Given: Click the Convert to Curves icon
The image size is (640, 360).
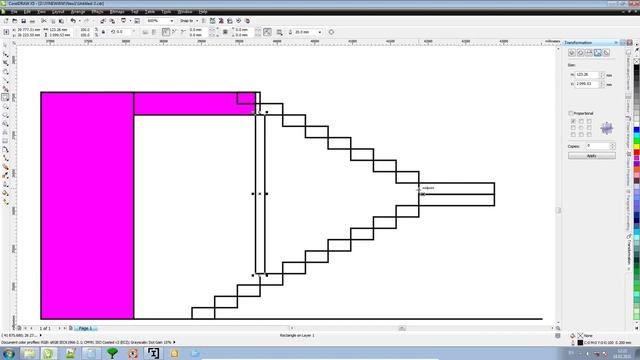Looking at the screenshot, I should pos(331,32).
